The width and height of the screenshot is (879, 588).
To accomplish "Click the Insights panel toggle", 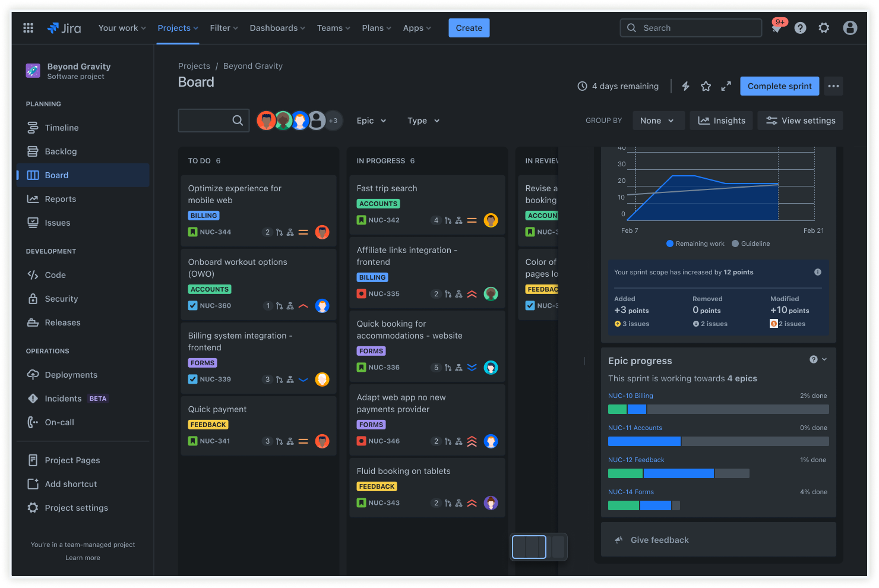I will tap(721, 120).
